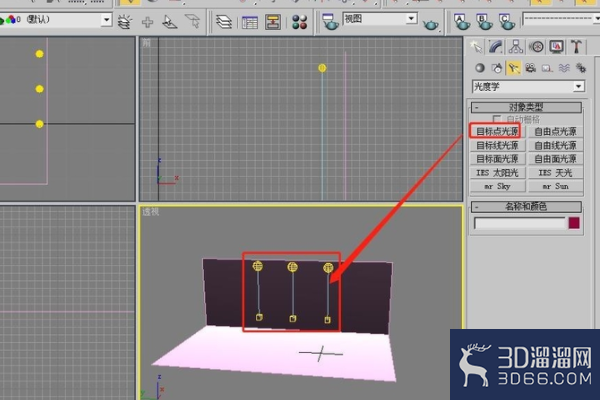Toggle the 自动栅格 checkbox
Screen dimensions: 600x400
(497, 119)
